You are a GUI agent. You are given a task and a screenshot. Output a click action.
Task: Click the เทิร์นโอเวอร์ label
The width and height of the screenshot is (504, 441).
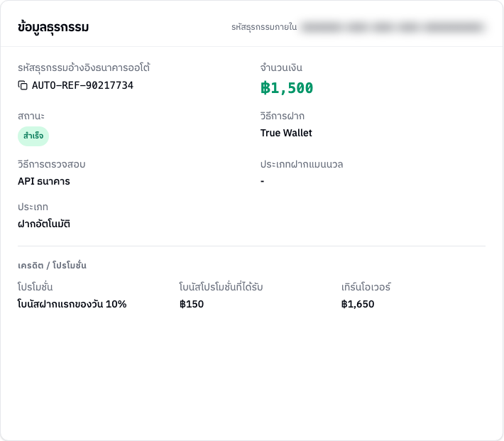(366, 287)
